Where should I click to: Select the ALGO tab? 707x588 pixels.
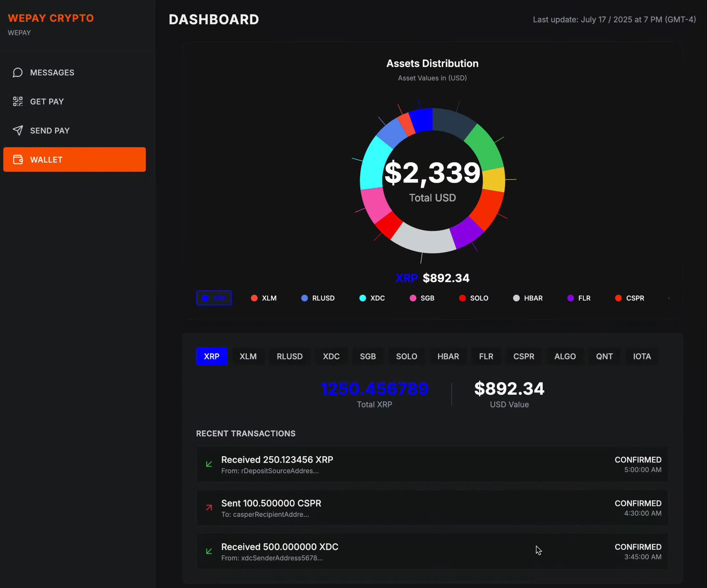(565, 356)
